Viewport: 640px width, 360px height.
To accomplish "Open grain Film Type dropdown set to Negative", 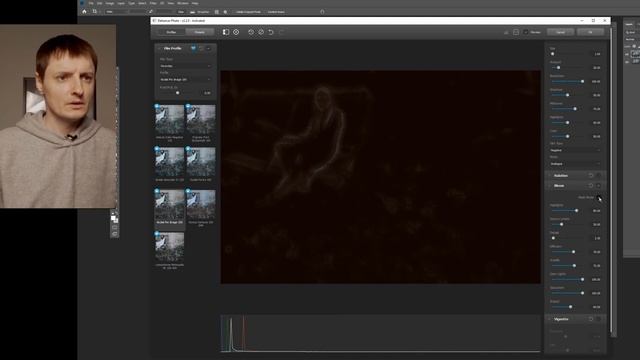I will click(575, 150).
